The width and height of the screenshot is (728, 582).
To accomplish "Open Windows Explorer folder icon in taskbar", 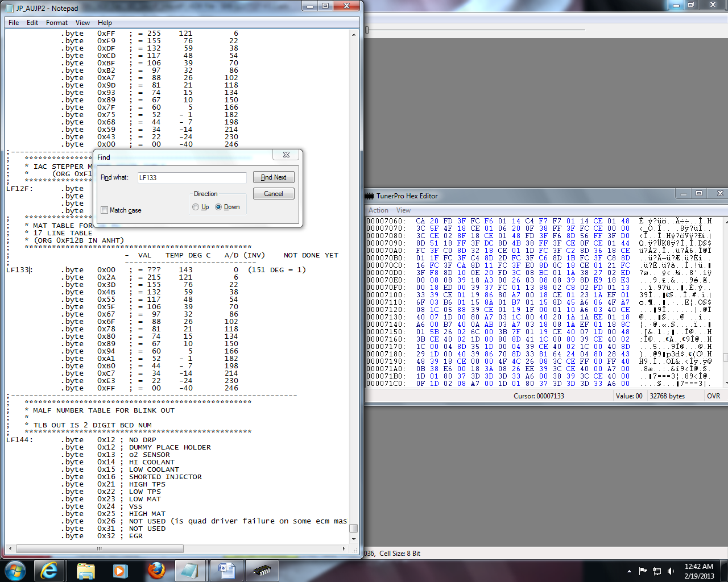I will [85, 570].
